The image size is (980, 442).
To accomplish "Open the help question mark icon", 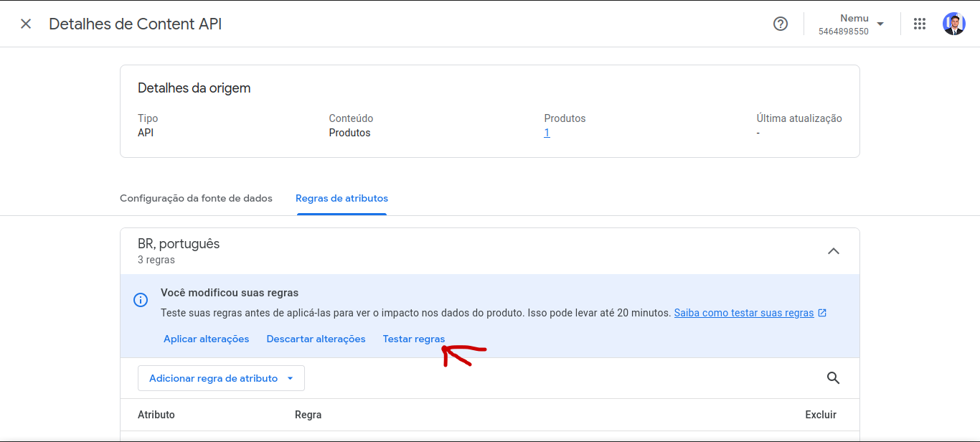I will pos(781,24).
